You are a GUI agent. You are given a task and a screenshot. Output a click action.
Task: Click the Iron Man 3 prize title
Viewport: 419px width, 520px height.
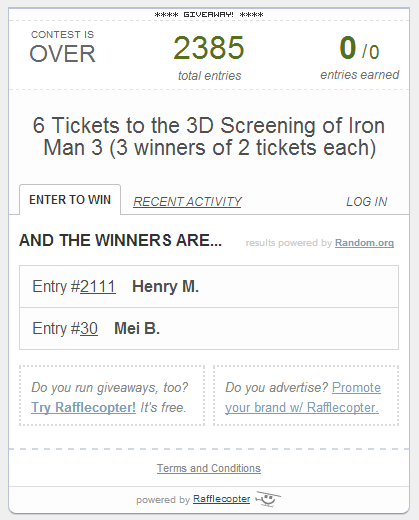pos(209,136)
